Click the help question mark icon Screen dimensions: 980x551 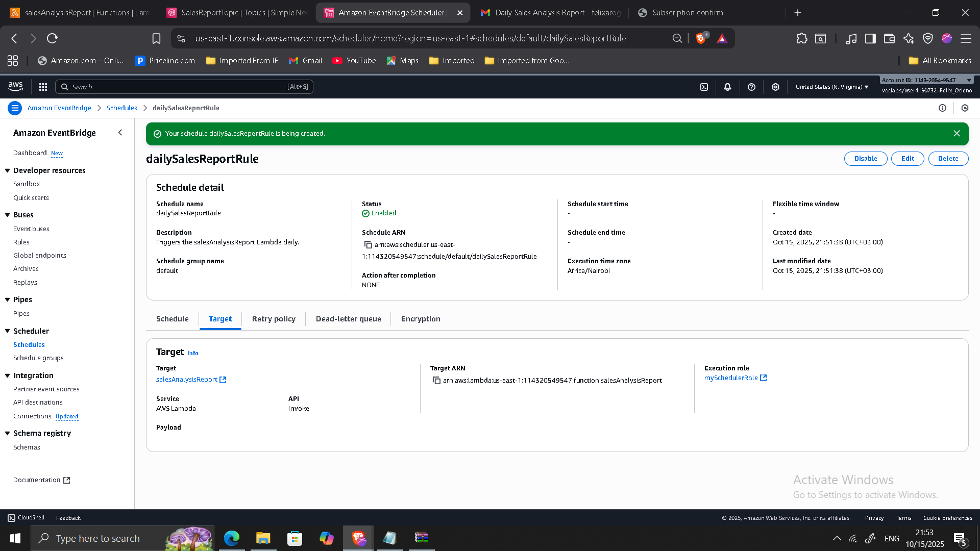[751, 87]
